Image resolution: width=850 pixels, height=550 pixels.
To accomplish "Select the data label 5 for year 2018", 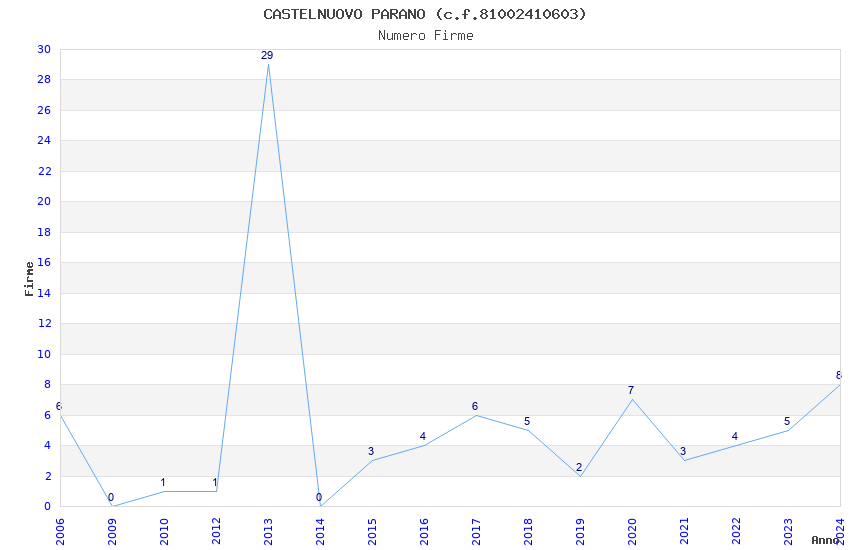I will pos(527,422).
